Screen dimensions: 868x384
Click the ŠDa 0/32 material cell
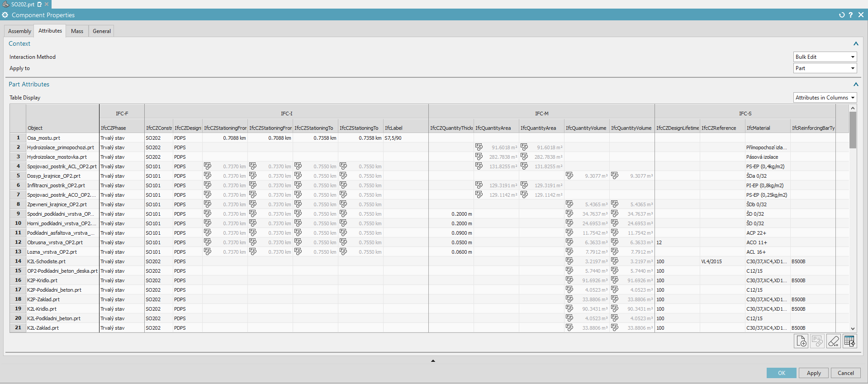coord(768,176)
